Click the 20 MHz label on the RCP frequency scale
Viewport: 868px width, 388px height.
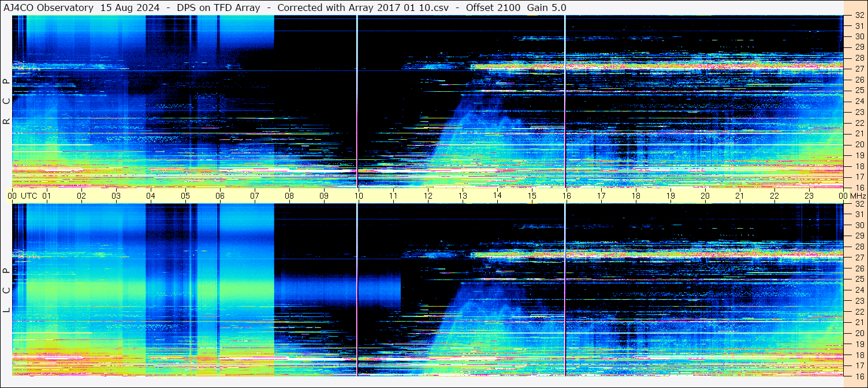[x=859, y=144]
